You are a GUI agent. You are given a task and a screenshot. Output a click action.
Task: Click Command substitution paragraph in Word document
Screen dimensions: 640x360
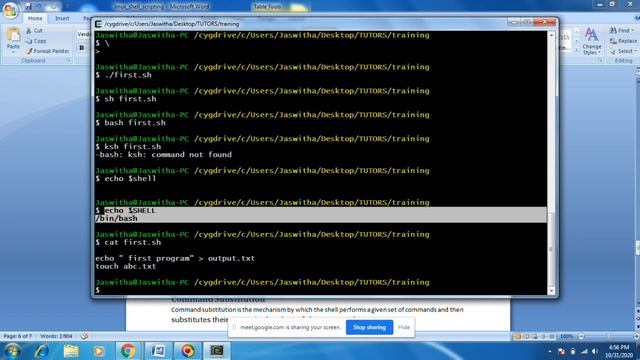click(317, 314)
